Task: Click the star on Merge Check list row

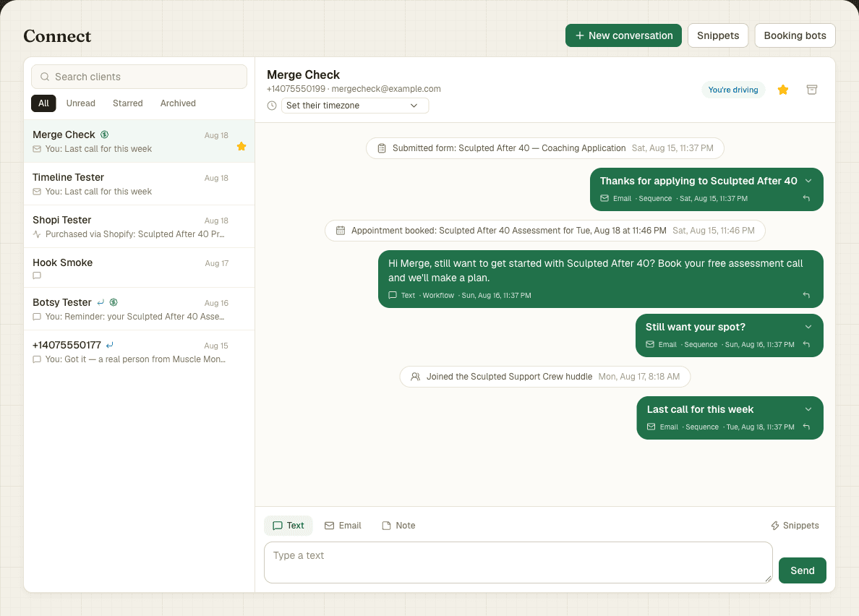Action: [x=242, y=146]
